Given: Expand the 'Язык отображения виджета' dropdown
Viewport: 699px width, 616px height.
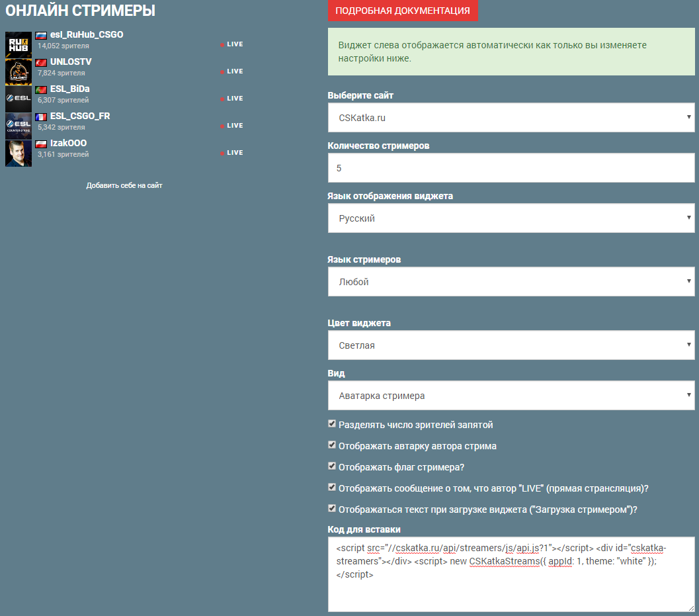Looking at the screenshot, I should pyautogui.click(x=511, y=218).
